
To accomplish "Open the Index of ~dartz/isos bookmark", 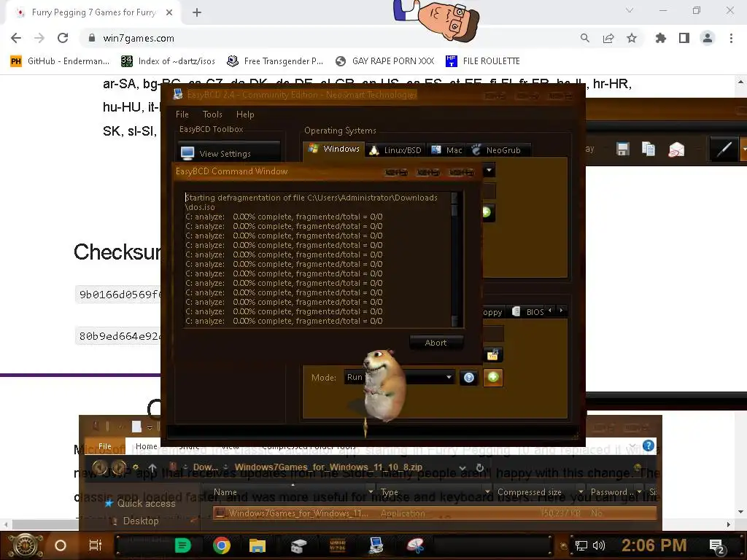I will pos(168,61).
